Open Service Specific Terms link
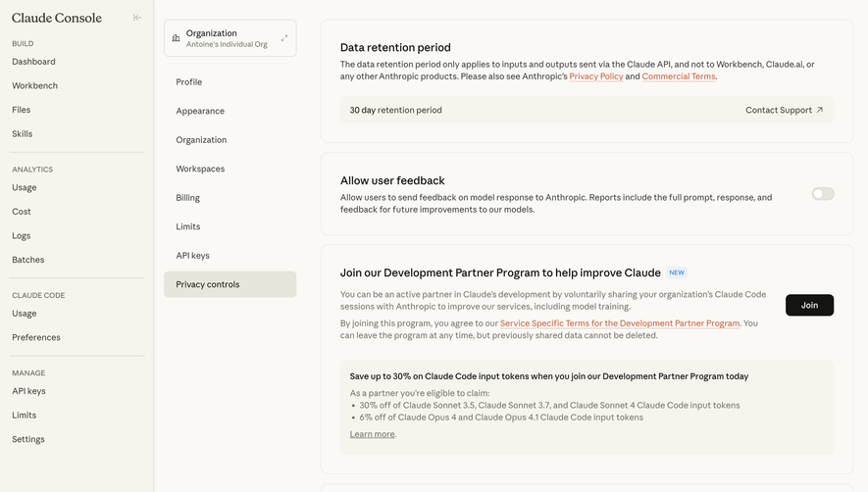 point(620,323)
